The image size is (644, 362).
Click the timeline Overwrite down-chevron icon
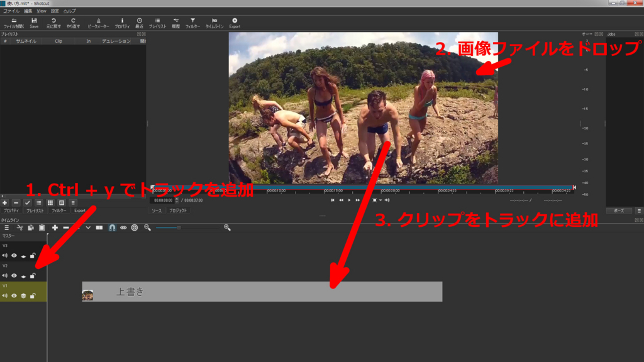tap(88, 228)
